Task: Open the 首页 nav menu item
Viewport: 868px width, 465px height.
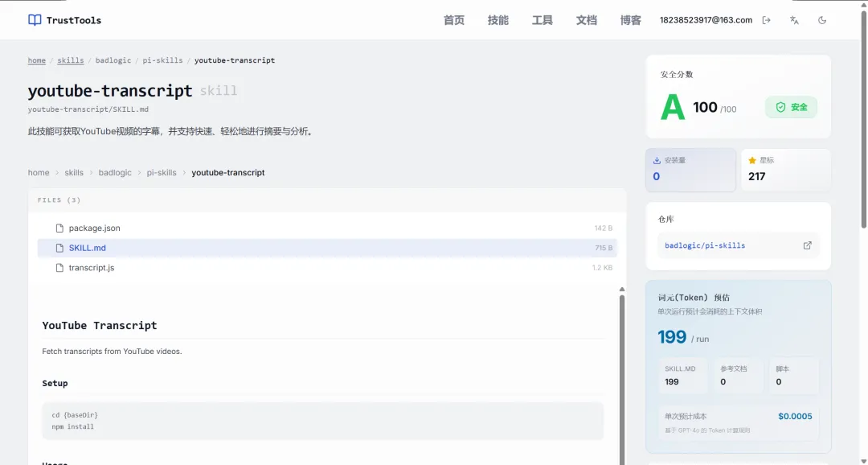Action: [x=454, y=20]
